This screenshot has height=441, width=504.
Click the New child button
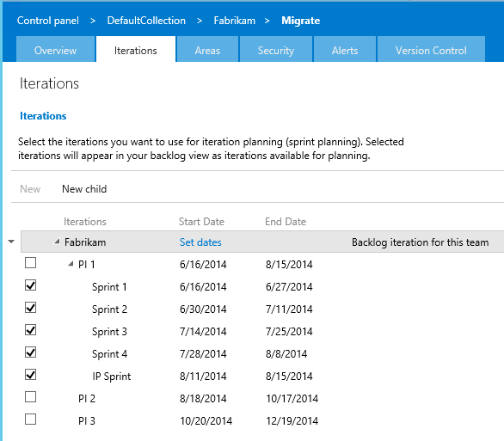pos(84,189)
